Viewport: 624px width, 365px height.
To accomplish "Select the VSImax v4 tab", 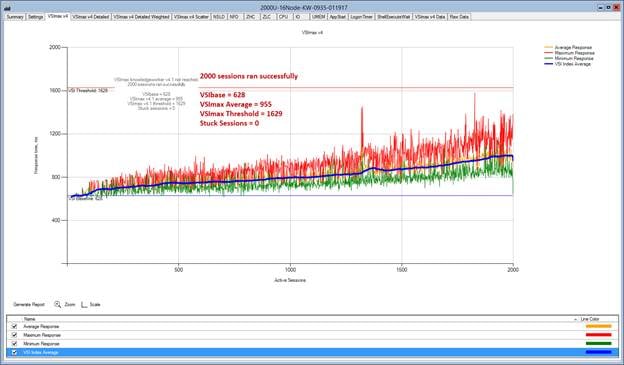I will point(58,17).
